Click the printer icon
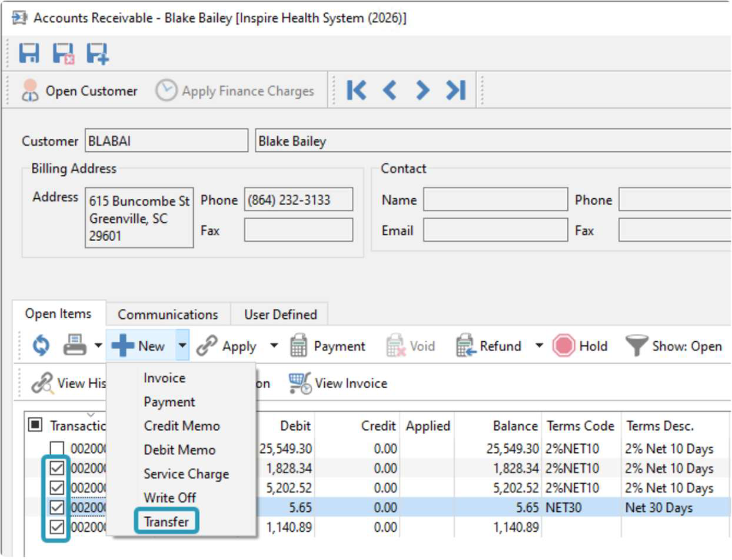This screenshot has height=560, width=732. 75,346
